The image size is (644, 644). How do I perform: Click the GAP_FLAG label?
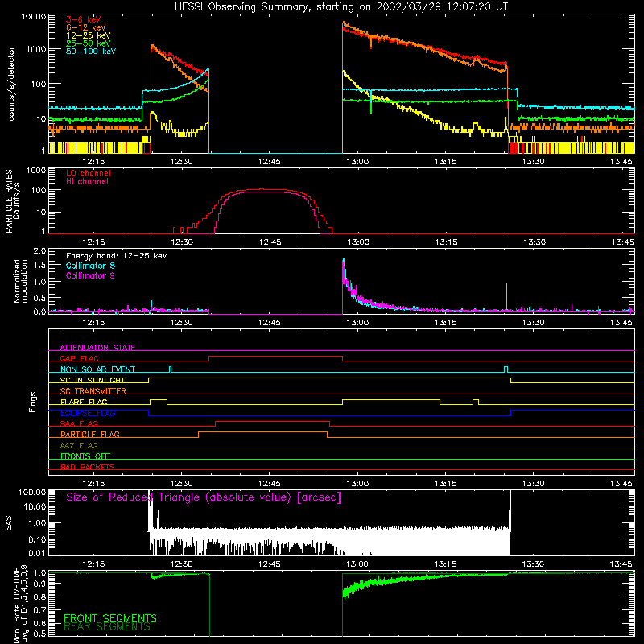[x=79, y=358]
